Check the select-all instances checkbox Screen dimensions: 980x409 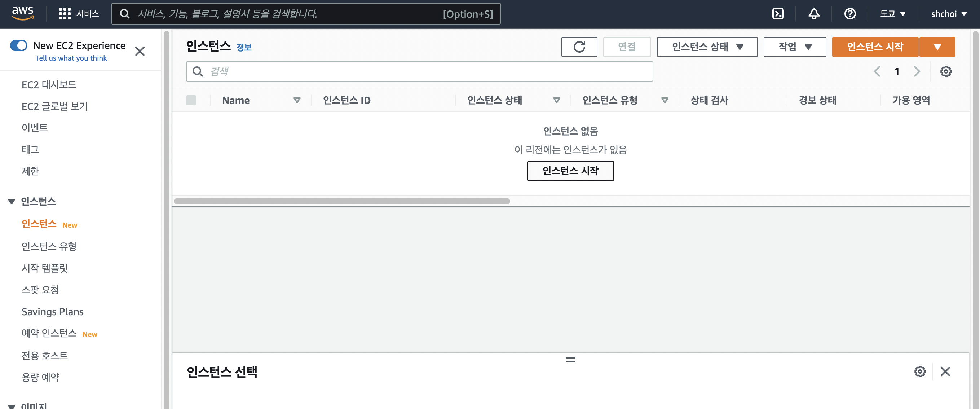(x=191, y=100)
